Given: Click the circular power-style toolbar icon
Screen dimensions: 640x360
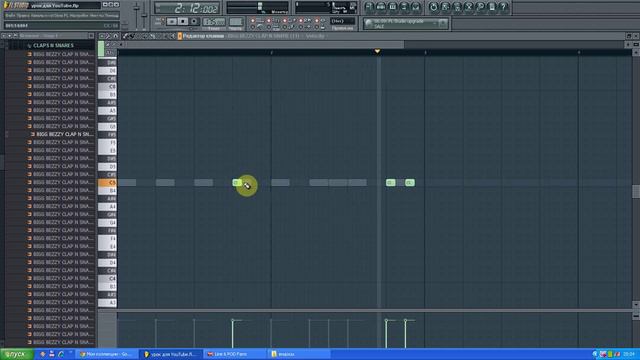Looking at the screenshot, I should coord(433,7).
